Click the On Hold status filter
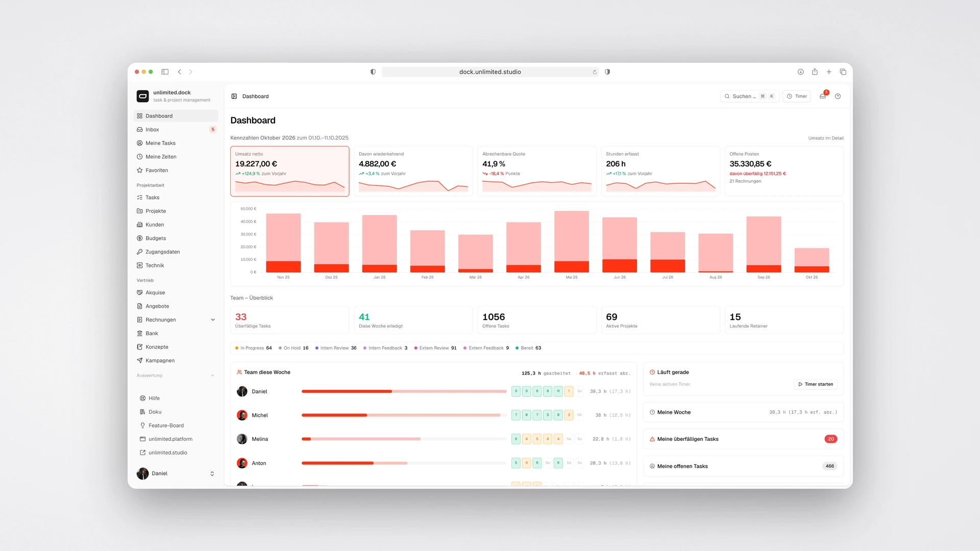 [x=293, y=348]
